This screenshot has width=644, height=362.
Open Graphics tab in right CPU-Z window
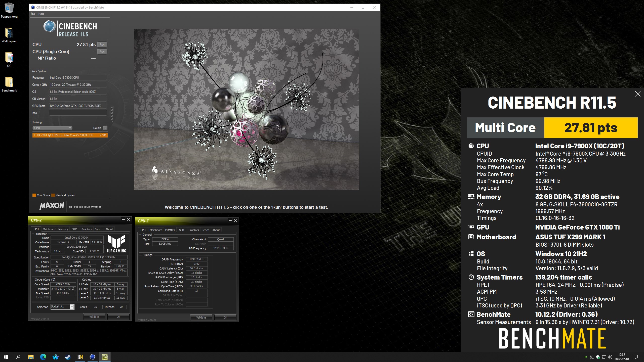pos(194,230)
